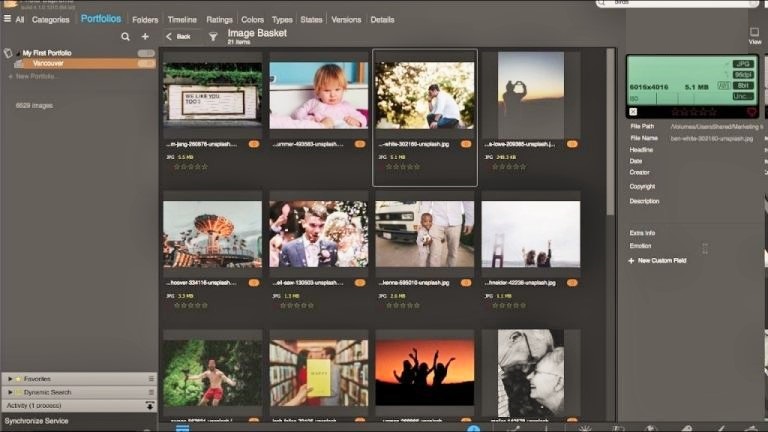768x432 pixels.
Task: Open the Details tab
Action: tap(382, 20)
